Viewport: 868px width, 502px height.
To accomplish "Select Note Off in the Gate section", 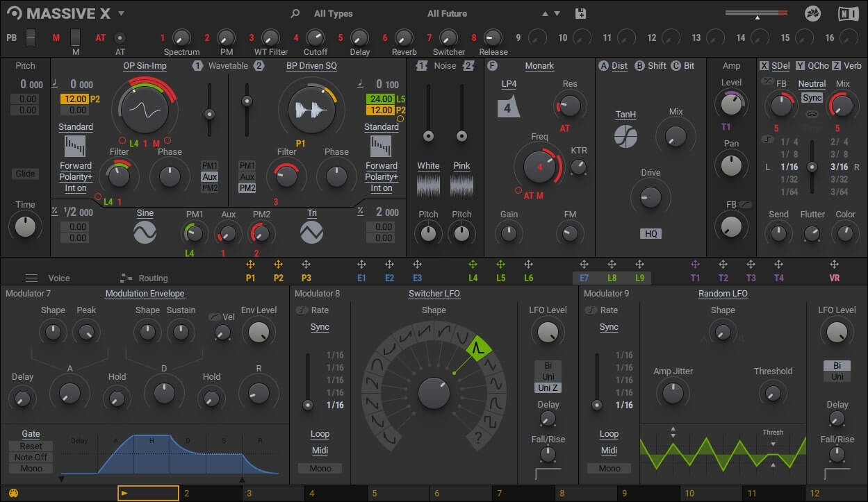I will (30, 457).
